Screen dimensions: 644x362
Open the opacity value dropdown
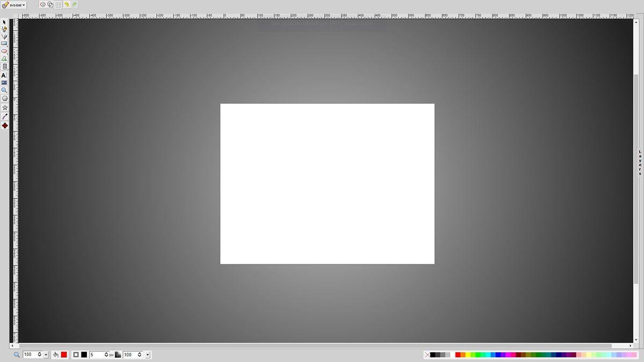coord(148,354)
